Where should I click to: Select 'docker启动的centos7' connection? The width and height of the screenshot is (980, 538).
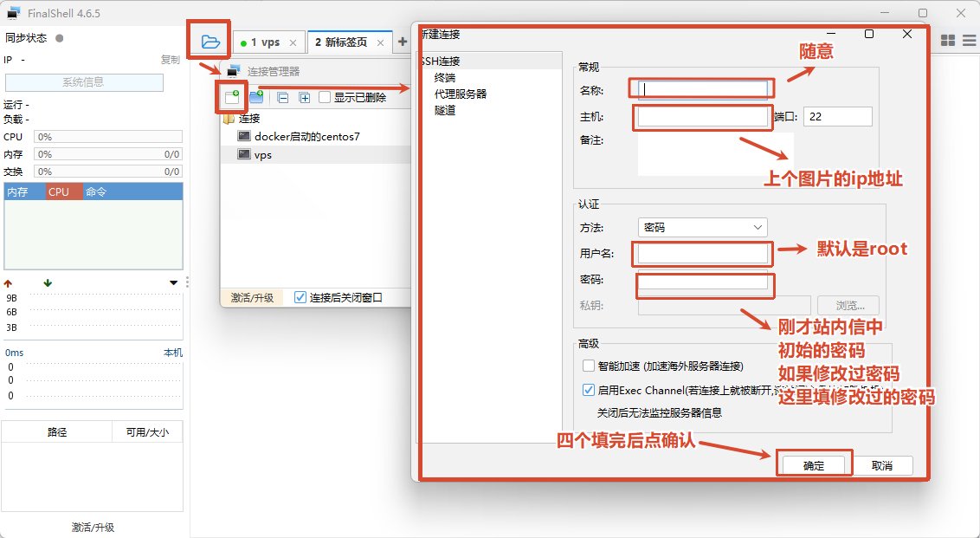pos(306,136)
